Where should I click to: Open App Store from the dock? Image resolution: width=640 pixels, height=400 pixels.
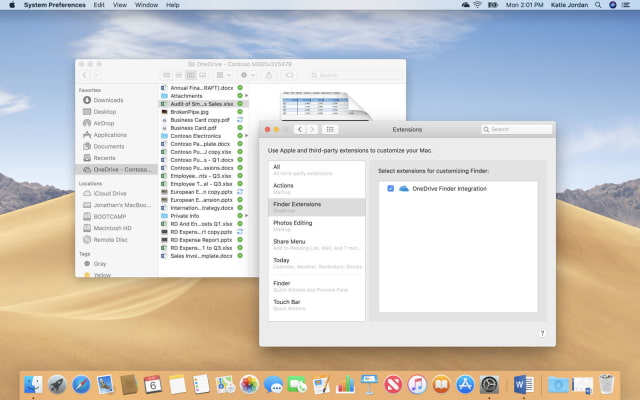(x=464, y=384)
